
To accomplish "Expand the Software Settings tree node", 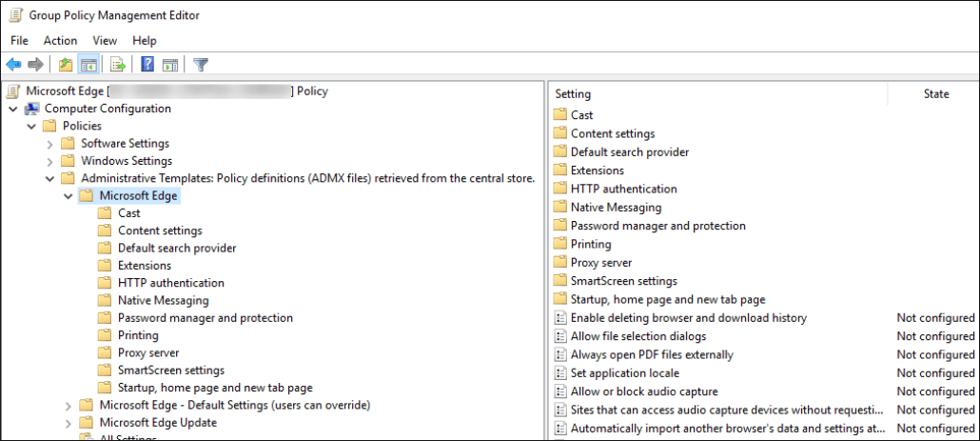I will [x=49, y=144].
